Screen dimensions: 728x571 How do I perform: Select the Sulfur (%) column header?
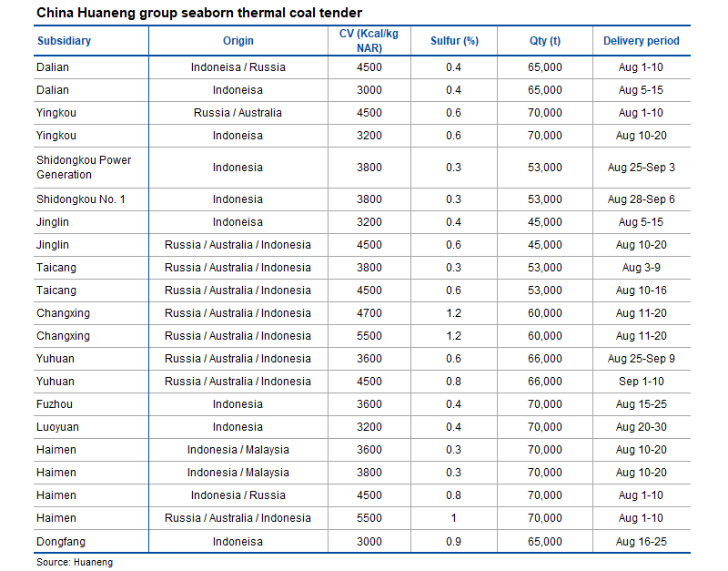coord(454,41)
